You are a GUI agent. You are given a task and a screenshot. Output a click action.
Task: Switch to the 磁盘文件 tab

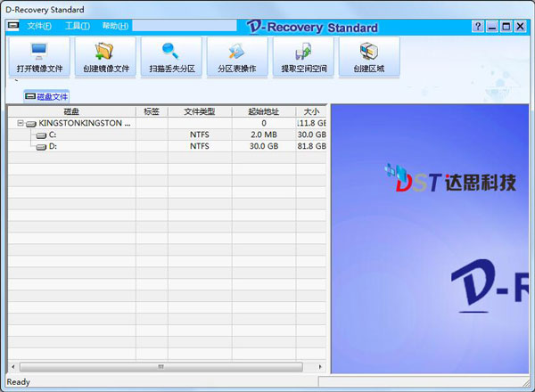click(46, 97)
